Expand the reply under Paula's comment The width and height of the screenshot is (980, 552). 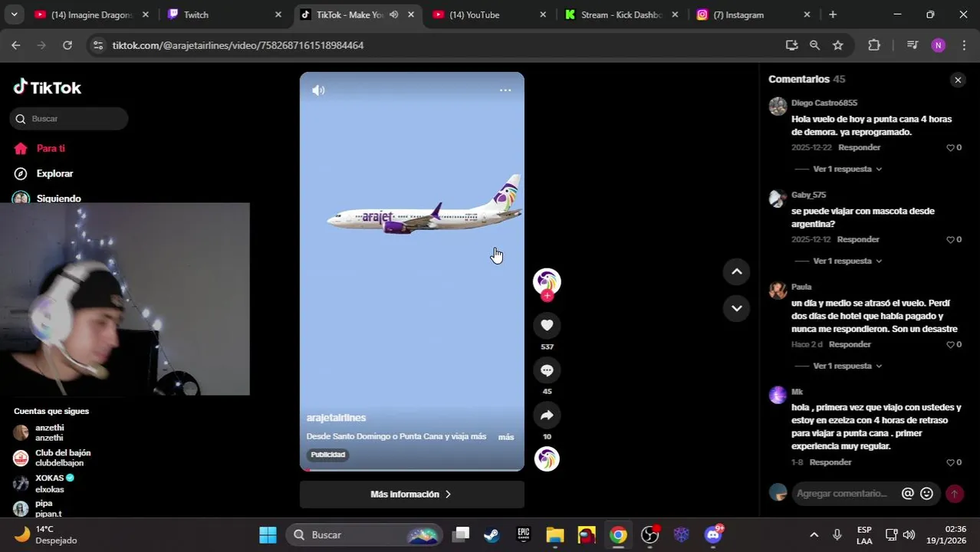[847, 366]
